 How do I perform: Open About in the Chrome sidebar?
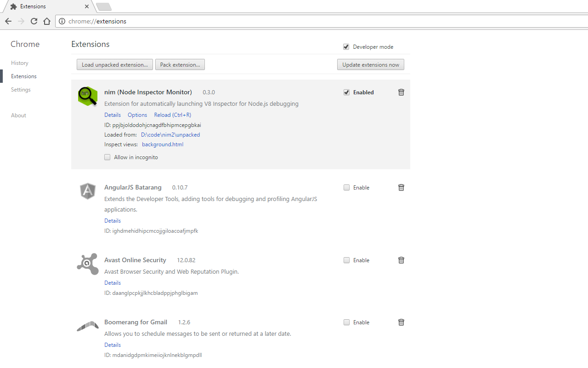[18, 115]
